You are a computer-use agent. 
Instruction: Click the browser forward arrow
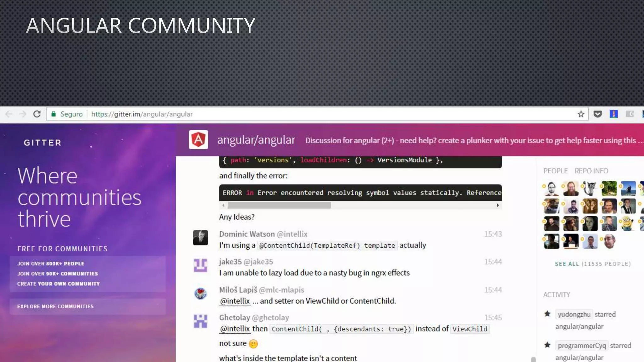23,114
